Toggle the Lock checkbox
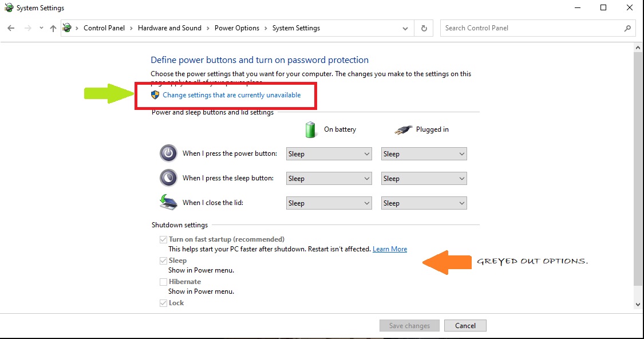This screenshot has height=339, width=644. click(x=163, y=302)
